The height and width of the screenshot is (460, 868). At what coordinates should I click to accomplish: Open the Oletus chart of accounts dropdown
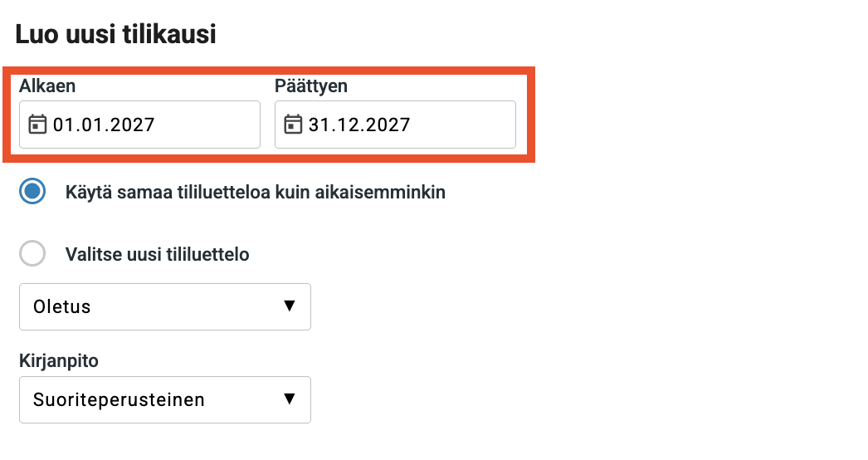point(164,306)
